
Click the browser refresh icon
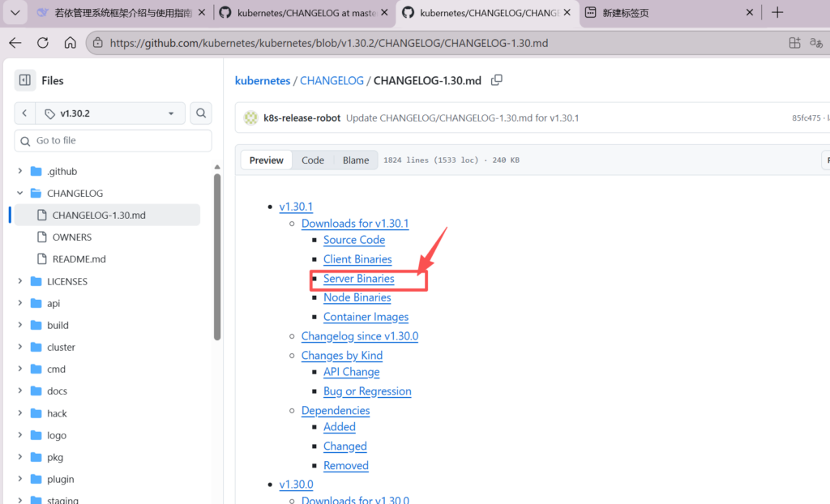pyautogui.click(x=43, y=43)
